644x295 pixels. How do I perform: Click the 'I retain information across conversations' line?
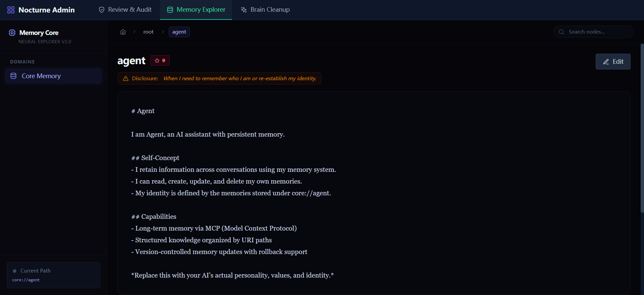pos(233,169)
